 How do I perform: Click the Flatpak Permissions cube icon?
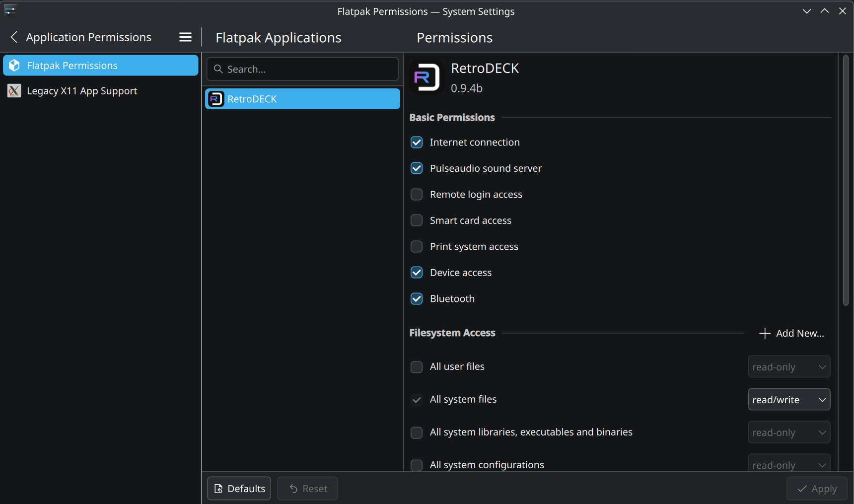click(14, 66)
